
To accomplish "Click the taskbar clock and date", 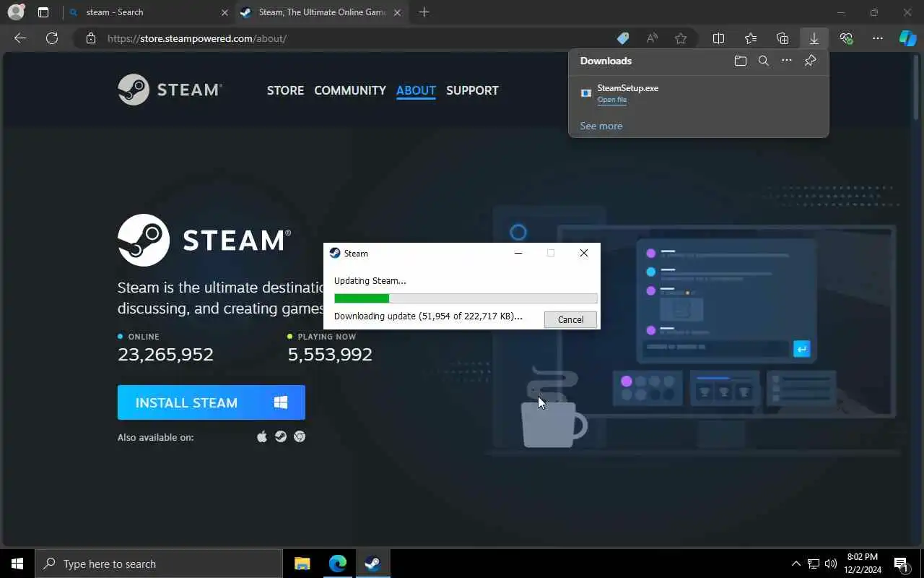I will tap(862, 564).
